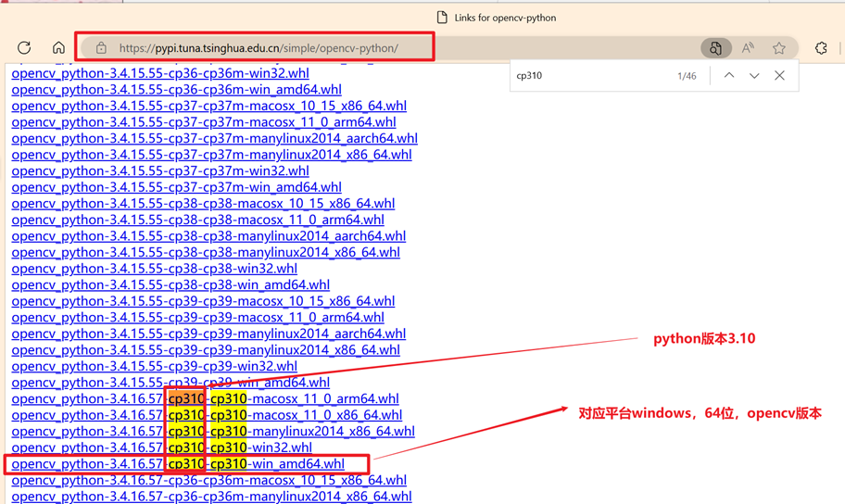
Task: Open 3.4.16.57 cp310 macosx_11_0_x86_64 link
Action: (207, 415)
